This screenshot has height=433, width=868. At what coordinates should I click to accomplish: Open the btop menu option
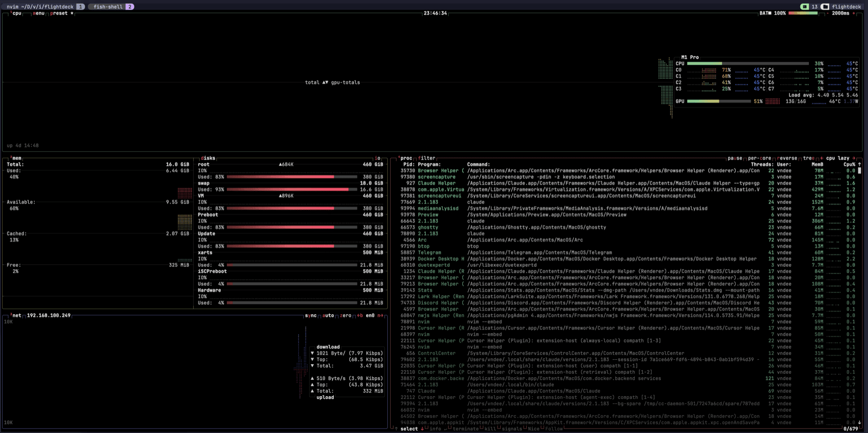(39, 13)
